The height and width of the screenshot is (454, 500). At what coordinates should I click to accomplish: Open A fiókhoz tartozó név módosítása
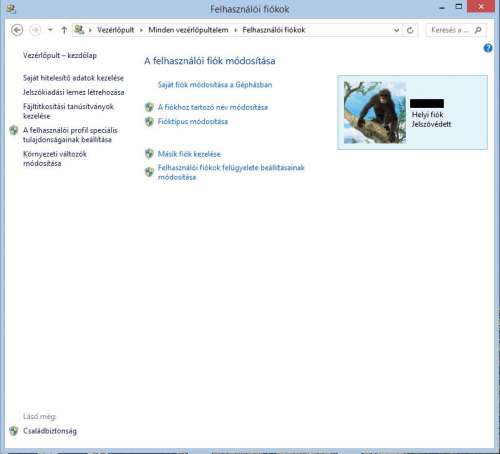213,107
